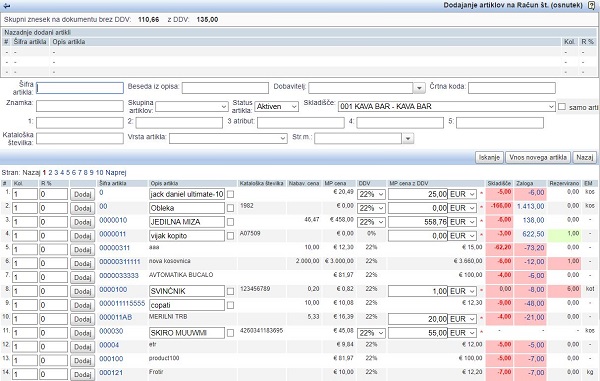Viewport: 600px width, 381px height.
Task: Click Dodaj button for article 000121 Frotir
Action: pos(82,374)
